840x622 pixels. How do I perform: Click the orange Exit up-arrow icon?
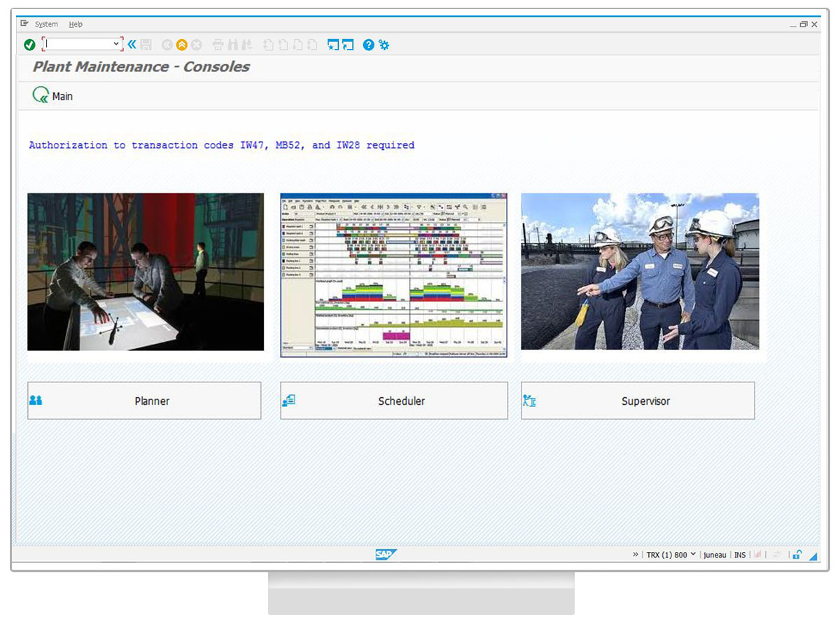pos(182,45)
